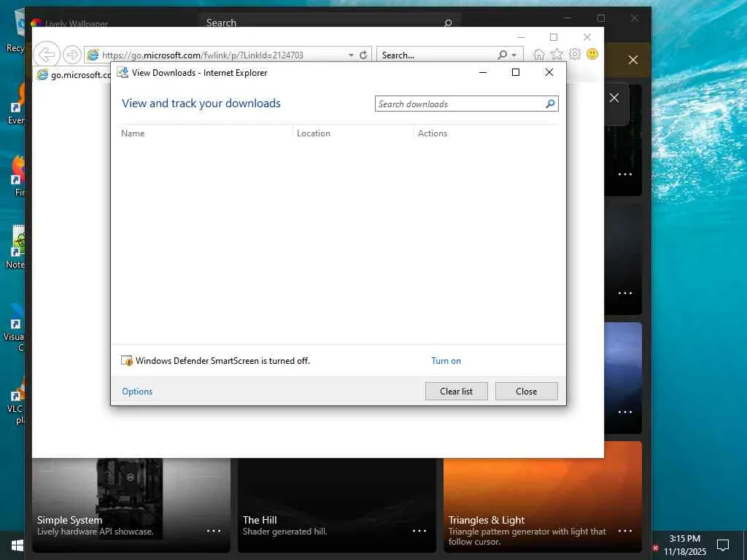This screenshot has width=747, height=560.
Task: Click the Internet Explorer back arrow button
Action: click(x=47, y=55)
